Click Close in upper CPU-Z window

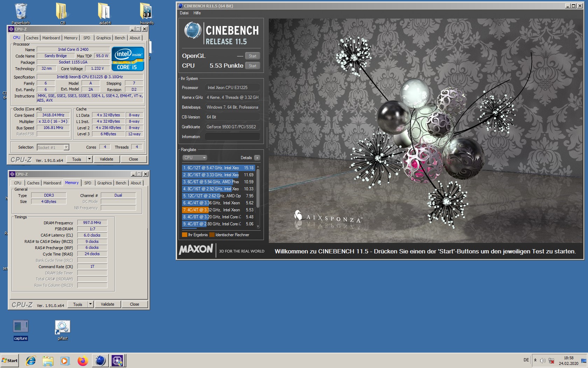[133, 159]
